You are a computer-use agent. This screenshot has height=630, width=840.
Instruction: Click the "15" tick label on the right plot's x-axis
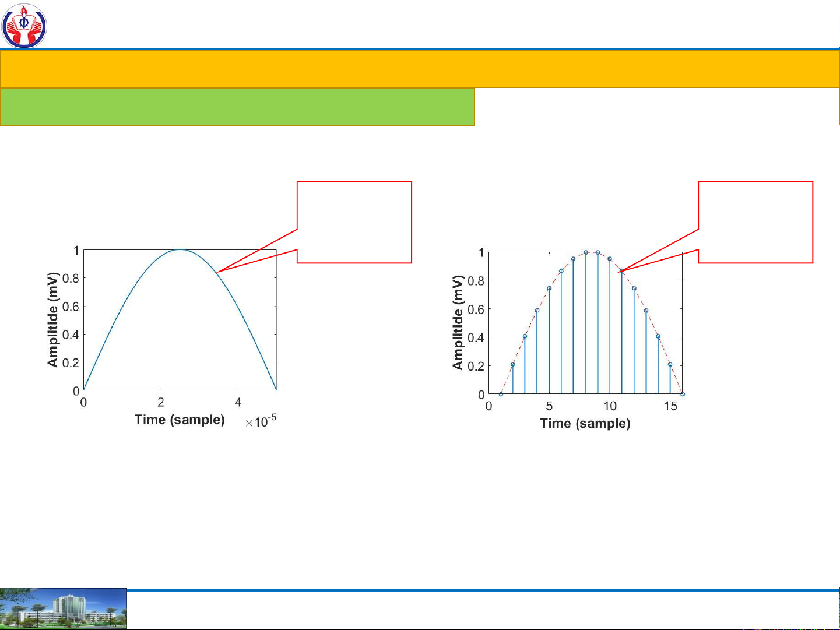click(670, 406)
